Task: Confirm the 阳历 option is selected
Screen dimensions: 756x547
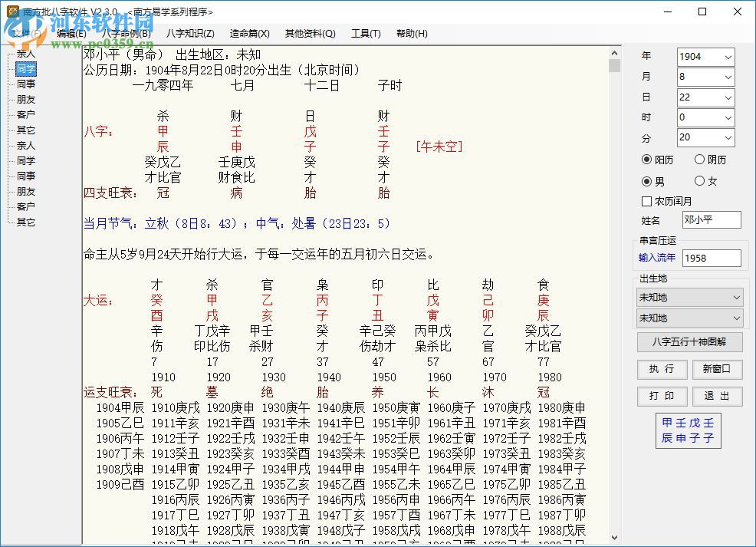Action: point(648,159)
